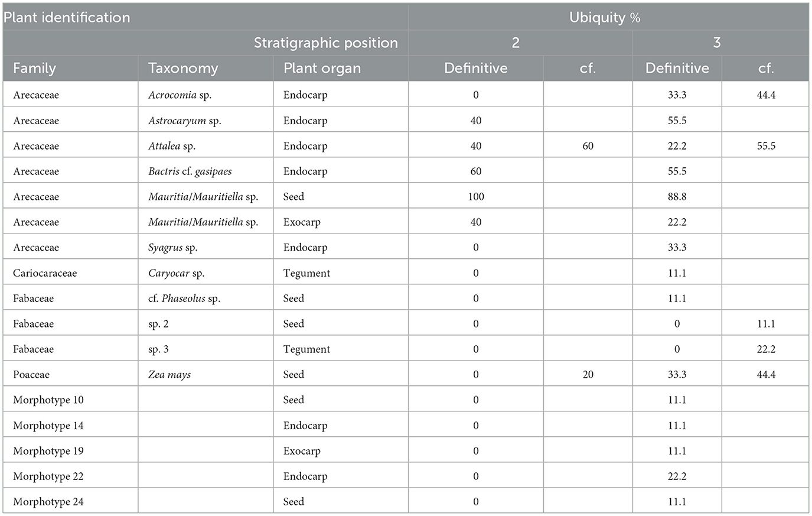Select the Cariocaraceae family cell

coord(45,273)
